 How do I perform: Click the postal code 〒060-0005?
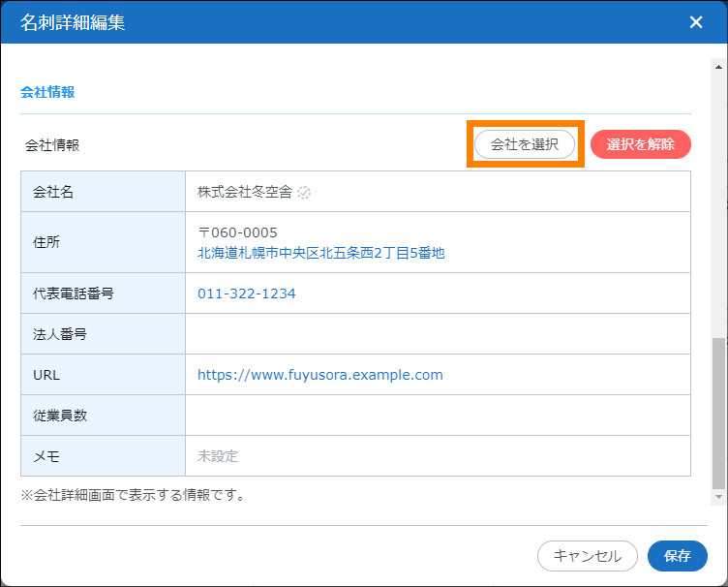[x=237, y=233]
